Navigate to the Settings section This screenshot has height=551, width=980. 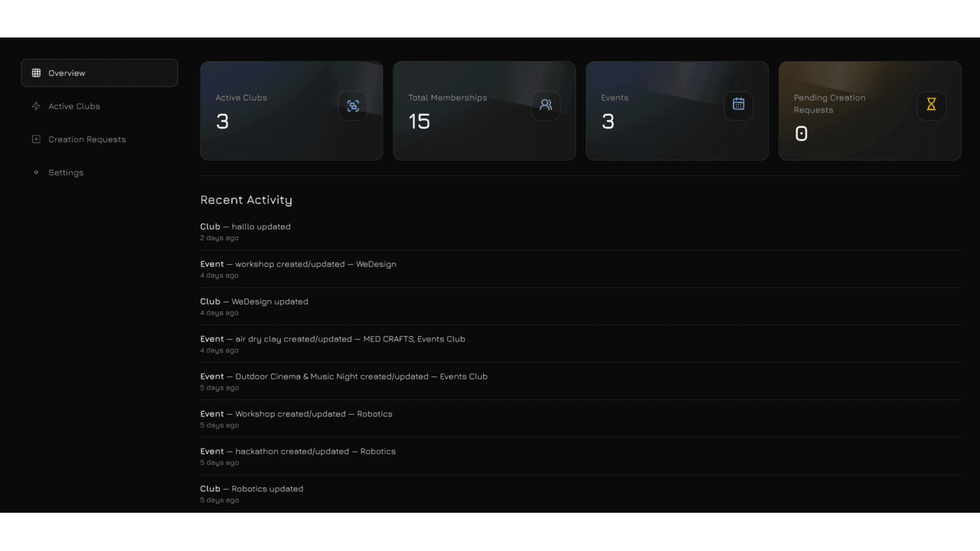(66, 172)
